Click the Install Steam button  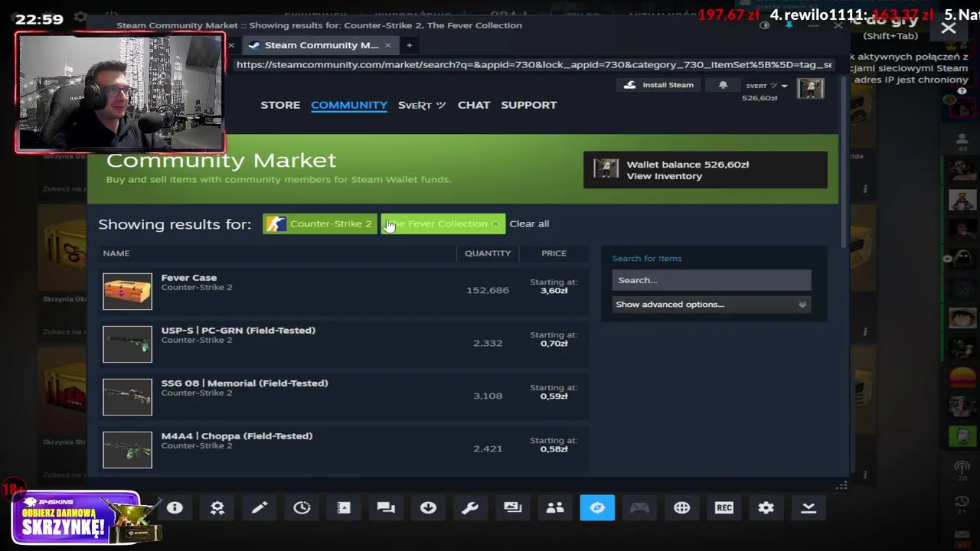659,85
